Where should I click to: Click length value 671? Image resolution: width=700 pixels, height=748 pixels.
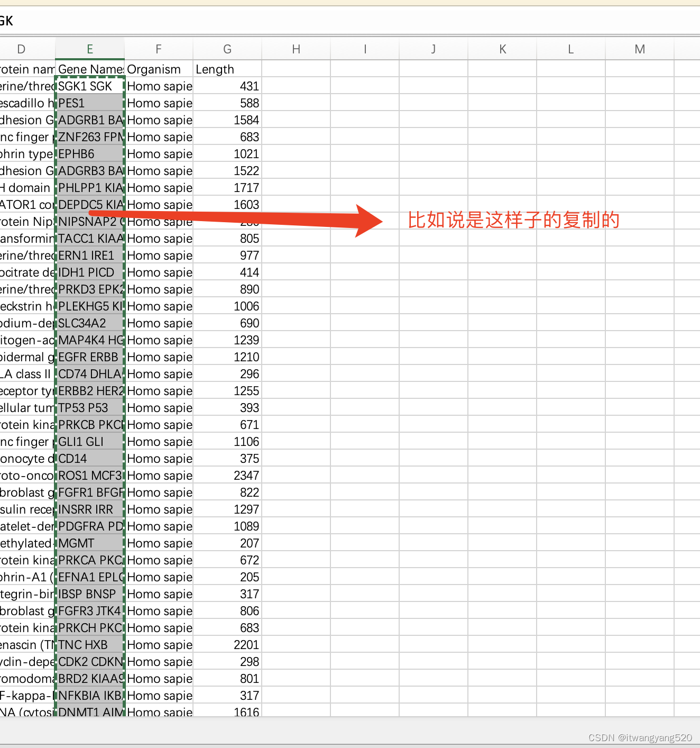click(227, 424)
